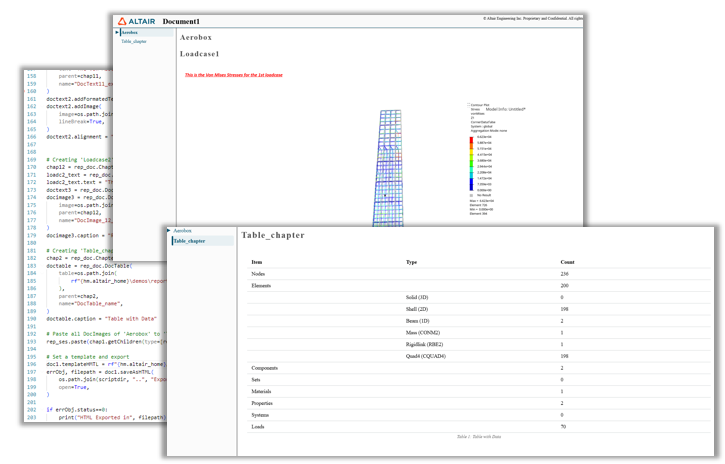Select the Elements row in the table

tap(479, 286)
